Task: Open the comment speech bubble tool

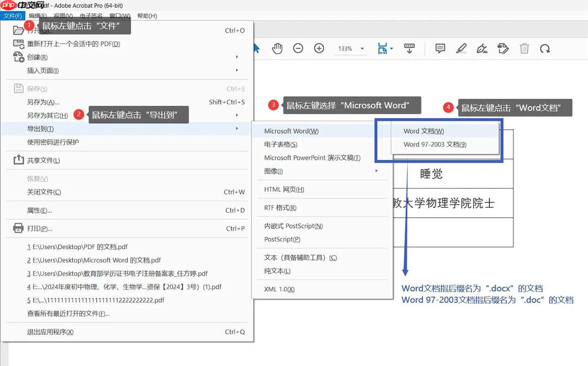Action: coord(439,48)
